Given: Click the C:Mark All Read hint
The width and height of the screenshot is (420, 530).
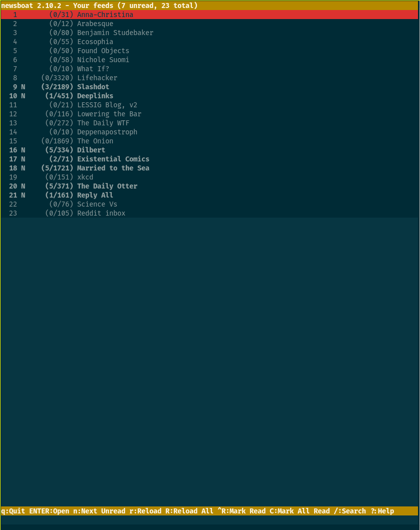Looking at the screenshot, I should [300, 511].
